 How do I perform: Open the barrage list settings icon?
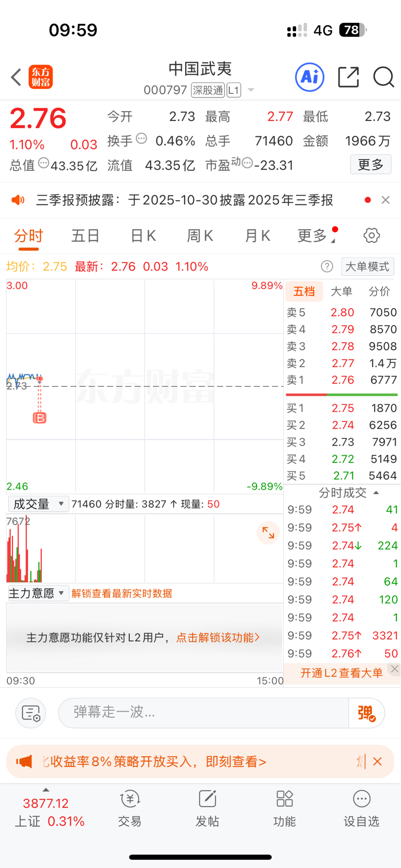point(31,713)
